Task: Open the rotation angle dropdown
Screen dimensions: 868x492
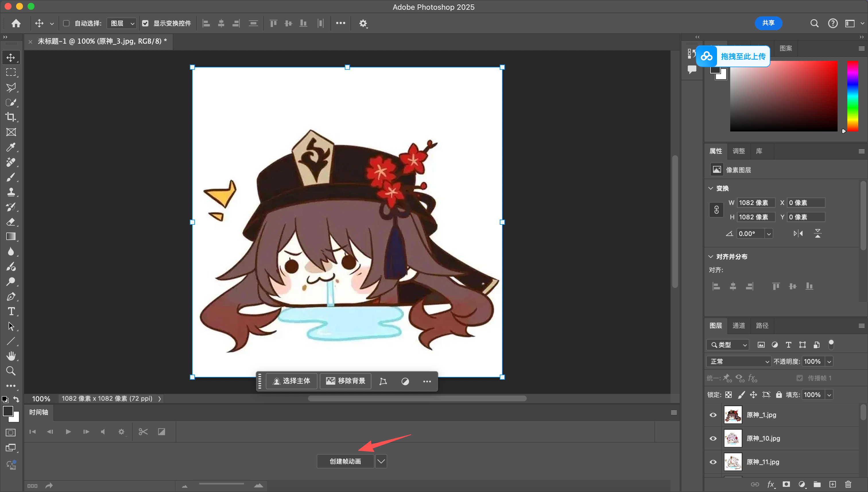Action: (769, 233)
